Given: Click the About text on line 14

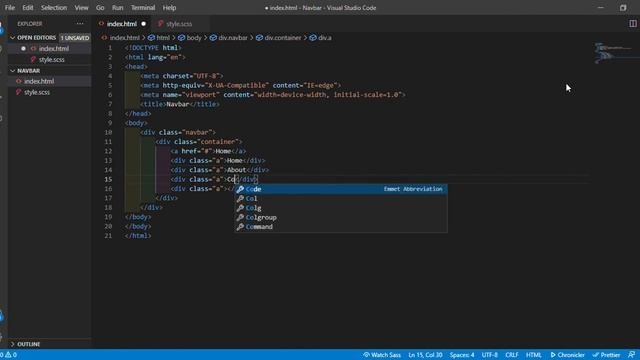Looking at the screenshot, I should point(236,170).
